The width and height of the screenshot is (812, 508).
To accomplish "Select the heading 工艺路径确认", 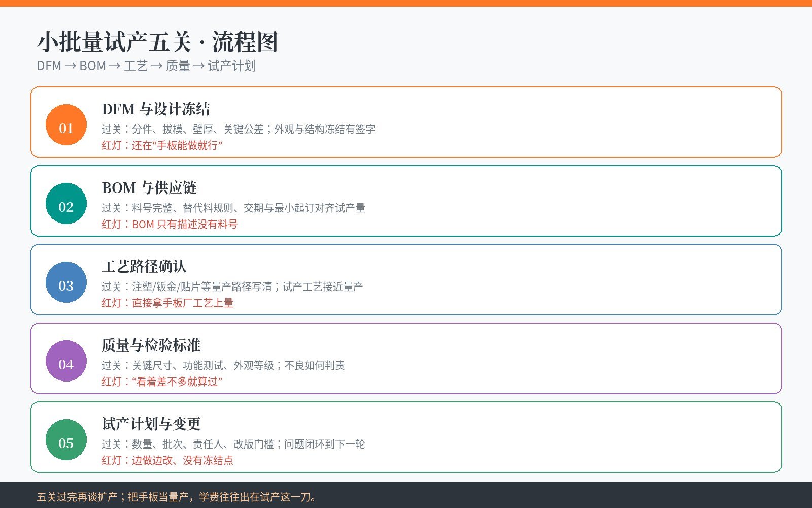I will coord(144,267).
